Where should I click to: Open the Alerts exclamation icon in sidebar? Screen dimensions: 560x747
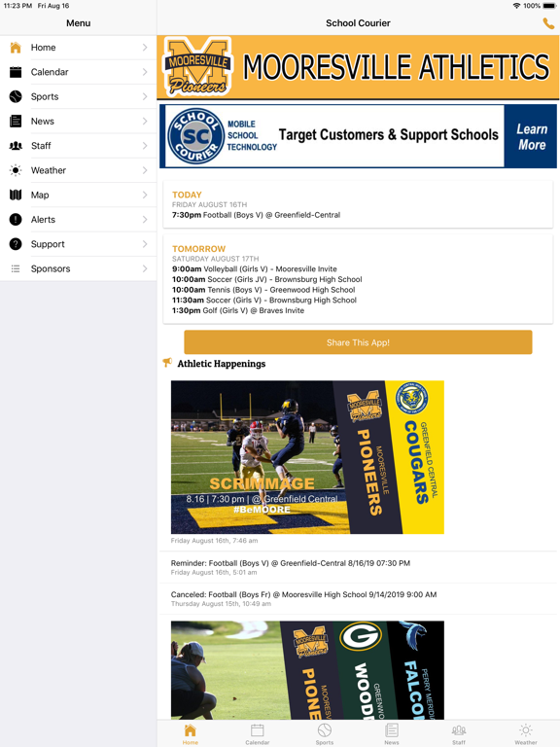pyautogui.click(x=16, y=219)
